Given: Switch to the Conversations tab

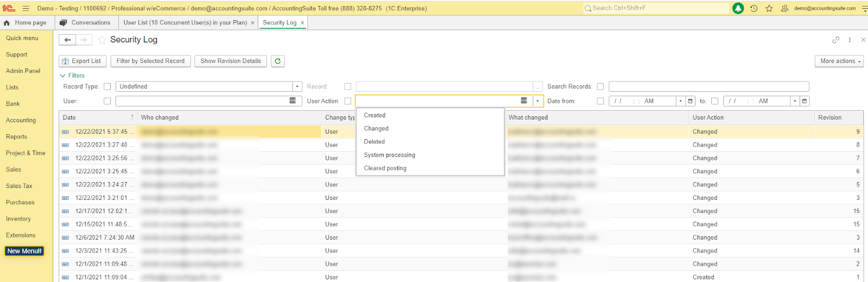Looking at the screenshot, I should (85, 23).
